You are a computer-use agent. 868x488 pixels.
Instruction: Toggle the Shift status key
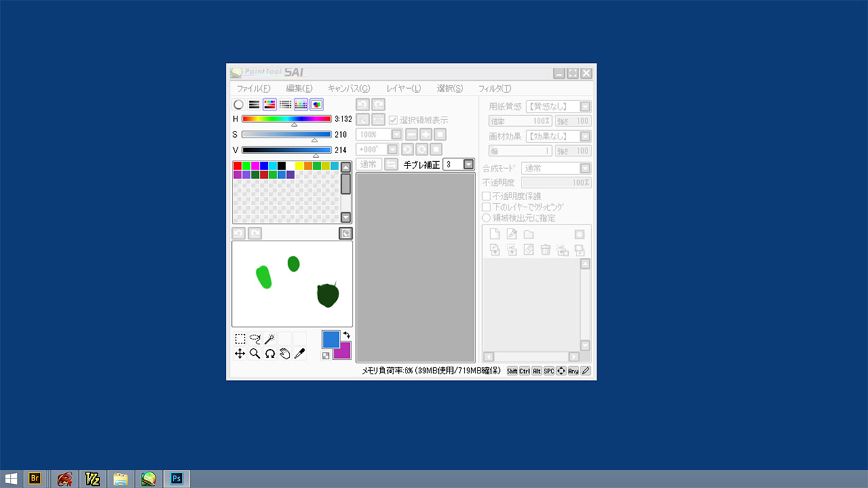[512, 371]
